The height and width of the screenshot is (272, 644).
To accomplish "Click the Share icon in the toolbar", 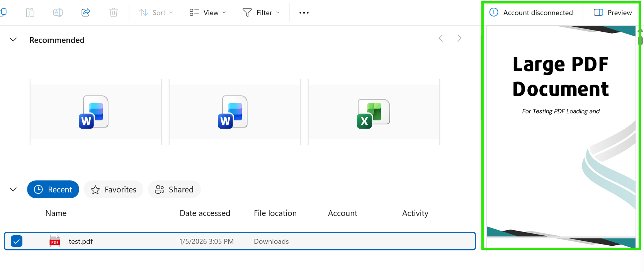I will point(86,13).
